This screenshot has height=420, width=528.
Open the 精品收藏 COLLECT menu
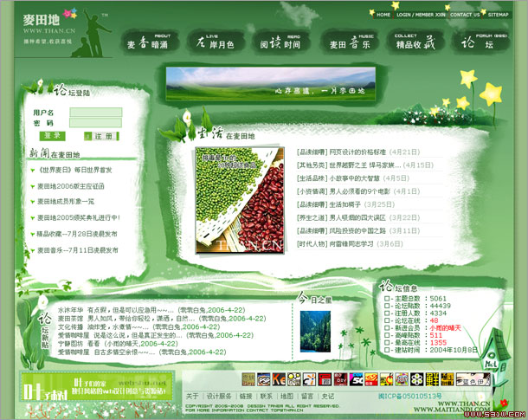click(415, 42)
